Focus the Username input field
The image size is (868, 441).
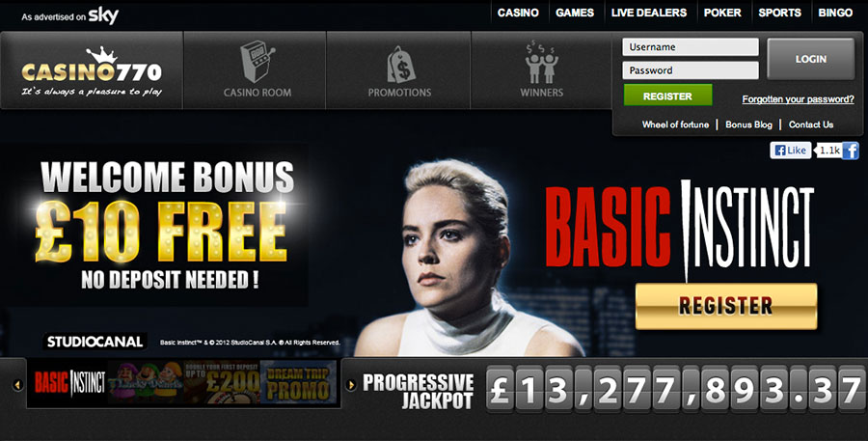pos(691,47)
